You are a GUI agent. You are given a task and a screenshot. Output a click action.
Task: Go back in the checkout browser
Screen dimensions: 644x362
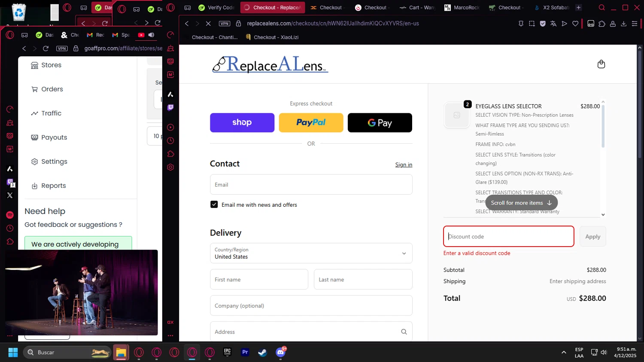tap(187, 24)
